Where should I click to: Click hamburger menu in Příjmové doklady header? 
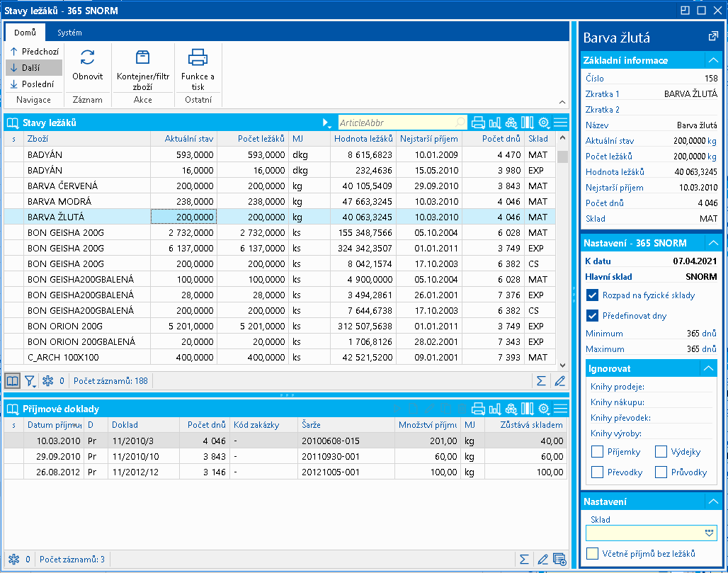(x=560, y=409)
